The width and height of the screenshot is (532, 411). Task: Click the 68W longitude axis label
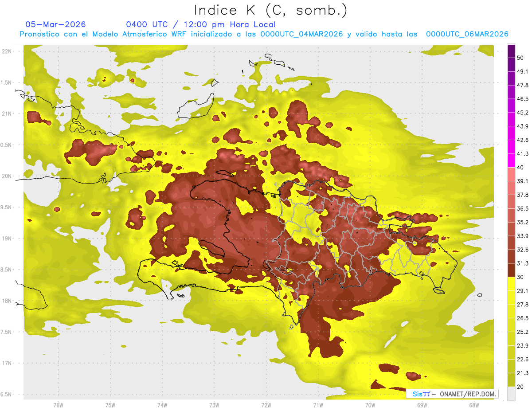[473, 405]
